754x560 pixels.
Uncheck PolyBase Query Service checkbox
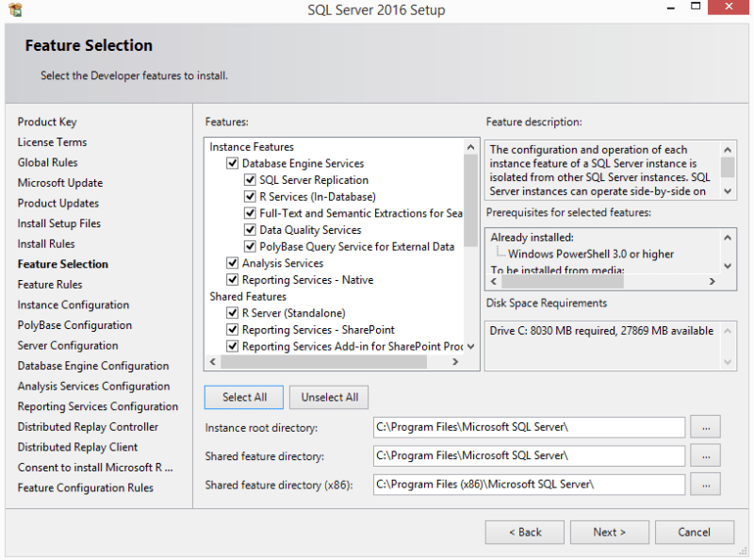(x=250, y=246)
